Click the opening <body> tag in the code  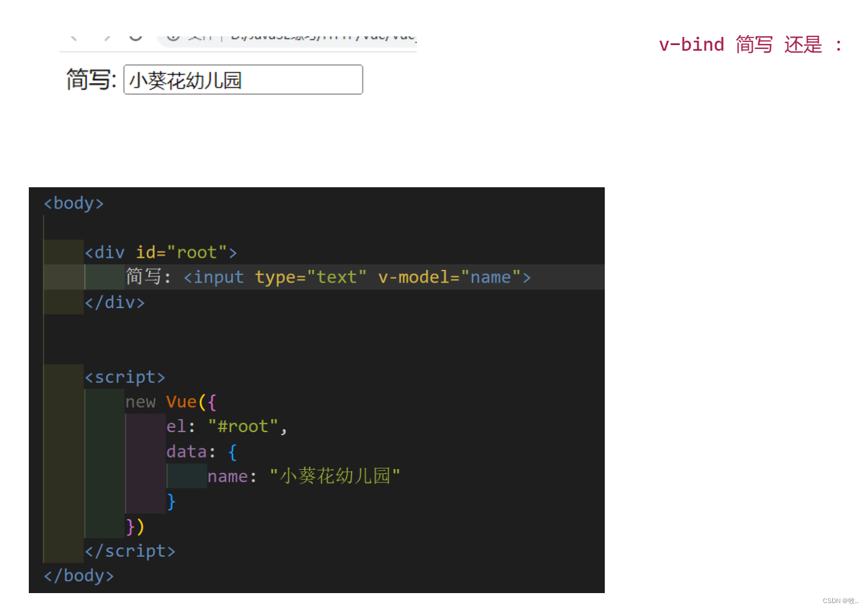(73, 203)
